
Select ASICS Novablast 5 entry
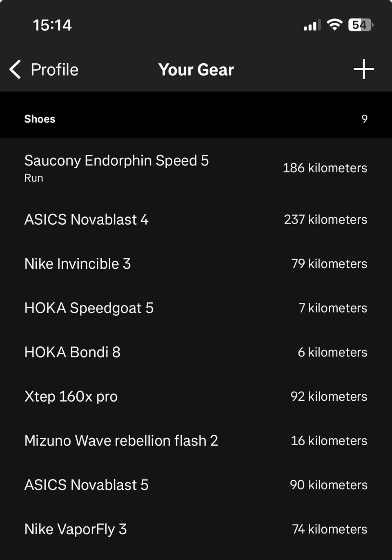(196, 485)
